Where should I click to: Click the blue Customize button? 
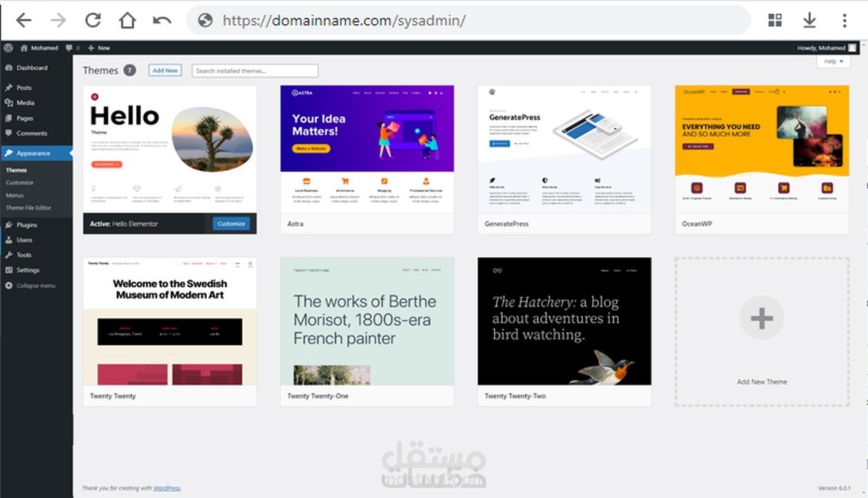pos(231,223)
